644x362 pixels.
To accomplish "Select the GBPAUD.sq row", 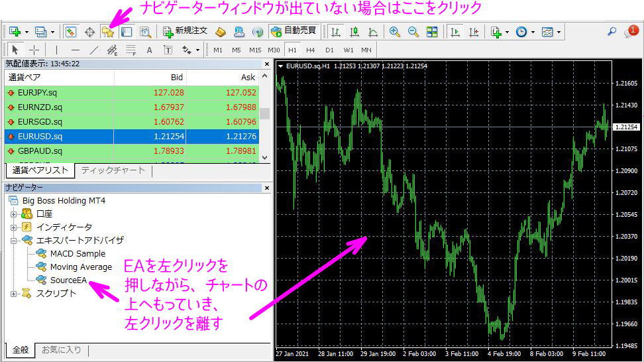I will tap(131, 151).
